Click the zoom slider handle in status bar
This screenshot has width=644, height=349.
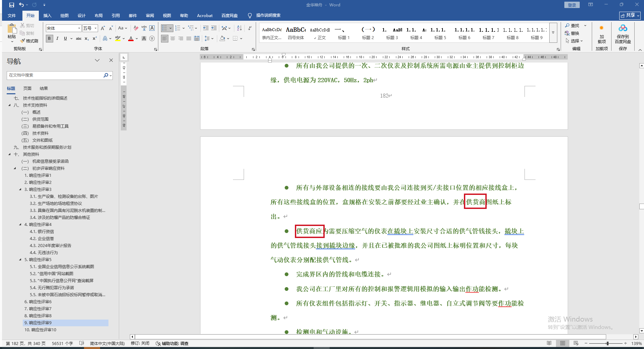[607, 343]
